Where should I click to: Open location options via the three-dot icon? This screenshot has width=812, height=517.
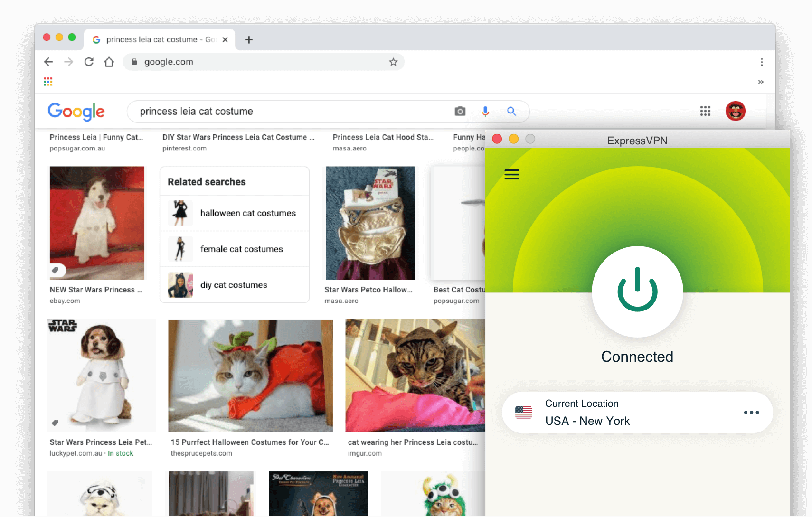click(x=752, y=413)
